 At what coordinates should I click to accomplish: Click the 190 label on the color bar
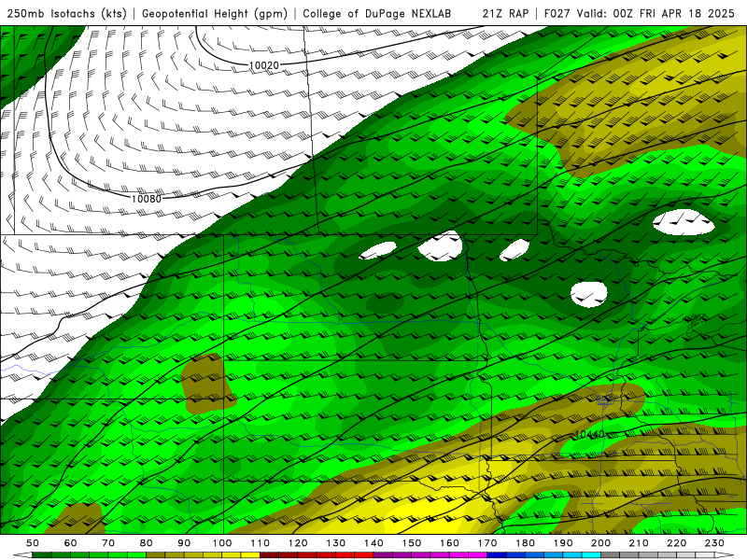click(x=563, y=543)
